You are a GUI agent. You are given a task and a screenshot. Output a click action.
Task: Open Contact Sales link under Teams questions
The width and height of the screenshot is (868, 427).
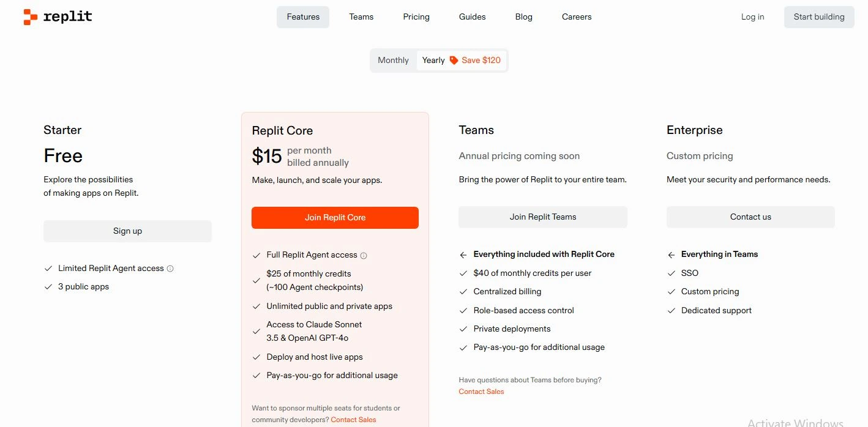pyautogui.click(x=481, y=392)
